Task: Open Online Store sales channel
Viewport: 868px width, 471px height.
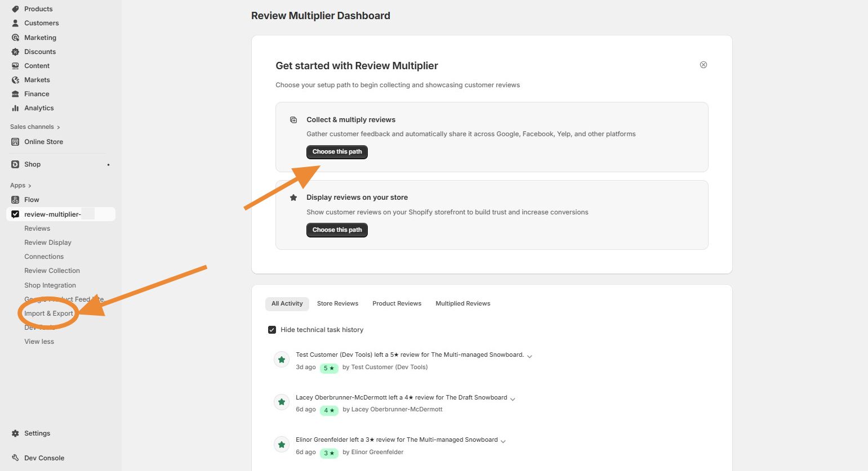Action: point(43,142)
